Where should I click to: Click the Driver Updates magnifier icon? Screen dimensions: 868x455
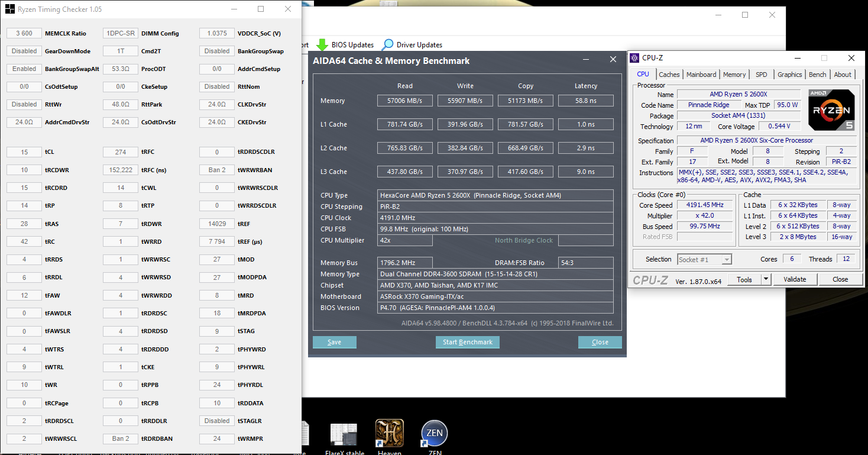tap(387, 44)
